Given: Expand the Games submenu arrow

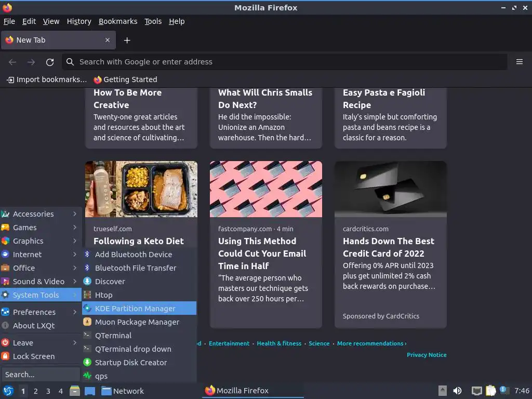Looking at the screenshot, I should pos(75,228).
